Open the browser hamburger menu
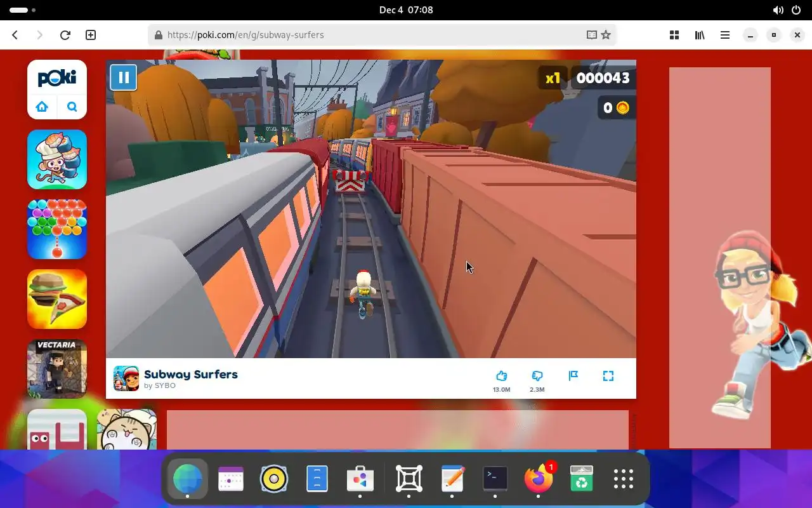 pos(725,35)
